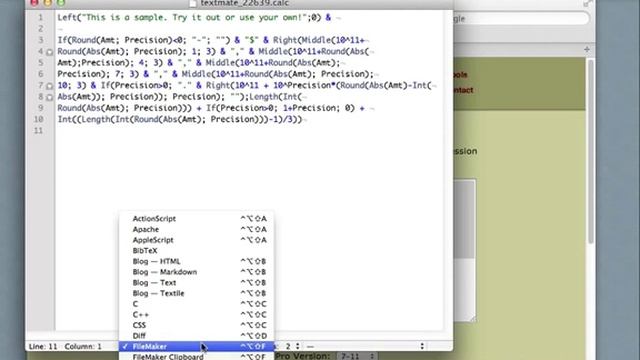Click the fullscreen arrows icon in browser window
Screen dimensions: 640x360
pos(587,4)
